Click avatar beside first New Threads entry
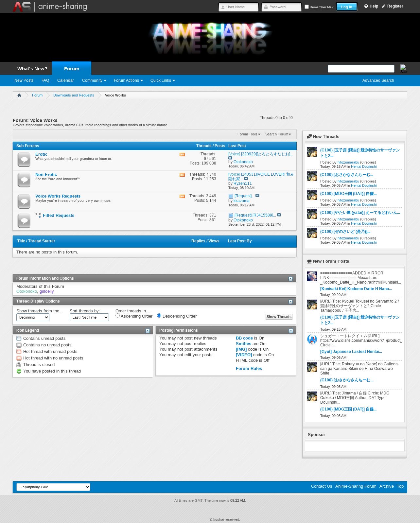Image resolution: width=420 pixels, height=523 pixels. click(x=312, y=152)
